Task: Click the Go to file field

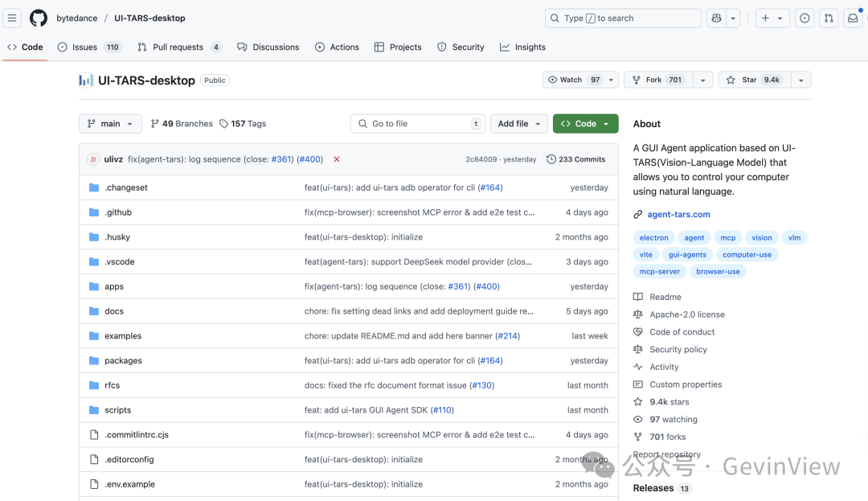Action: pos(418,124)
